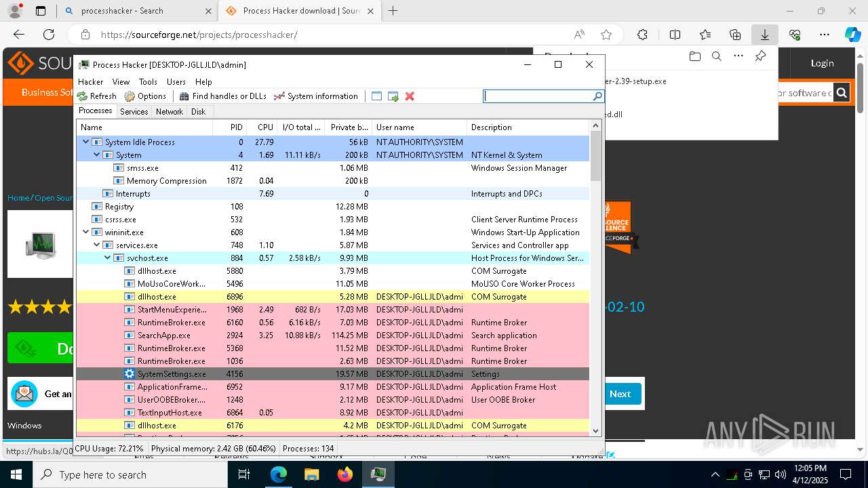Switch to the Services tab
Image resolution: width=868 pixels, height=488 pixels.
click(x=134, y=112)
